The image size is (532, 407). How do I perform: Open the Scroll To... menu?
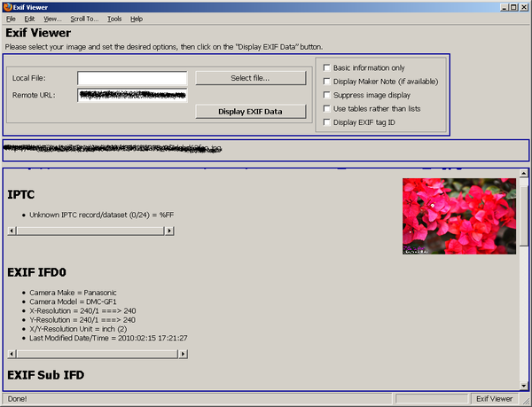(x=84, y=19)
